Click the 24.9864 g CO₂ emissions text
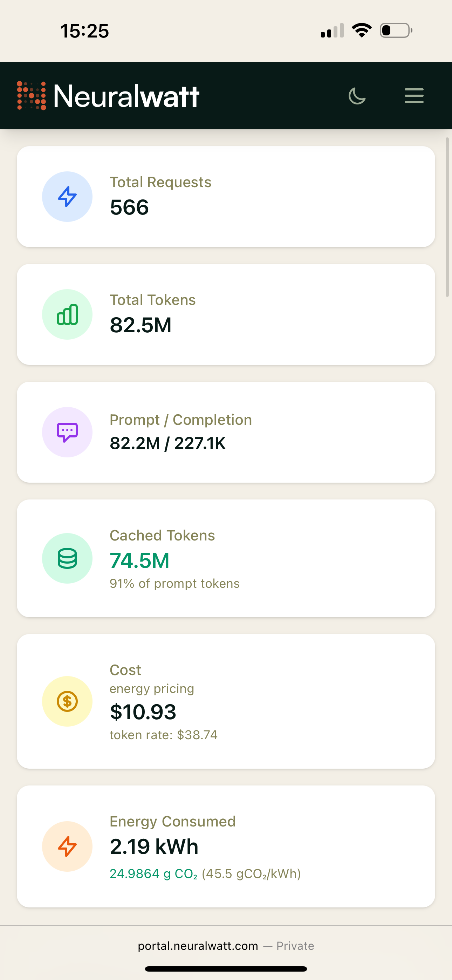 coord(154,874)
